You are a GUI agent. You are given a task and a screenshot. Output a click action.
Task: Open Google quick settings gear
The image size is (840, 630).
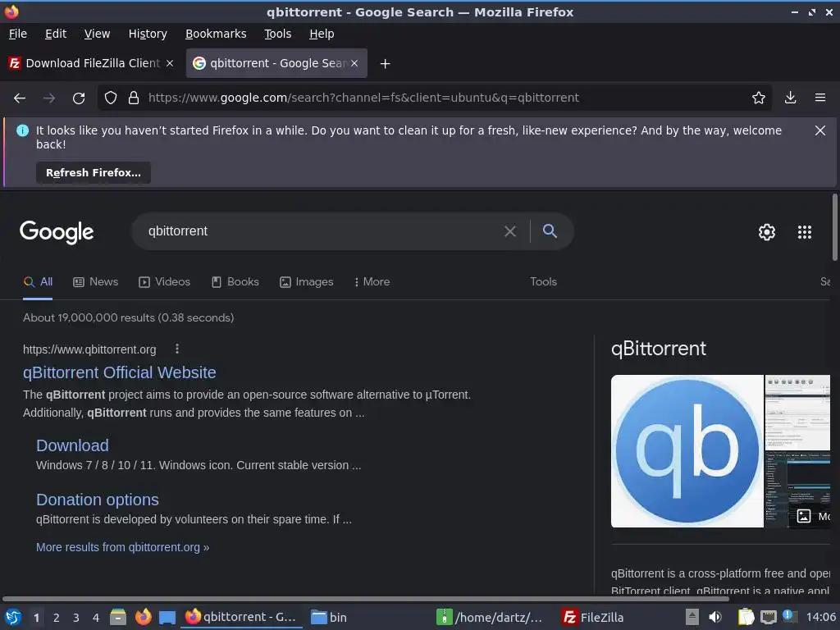[767, 232]
